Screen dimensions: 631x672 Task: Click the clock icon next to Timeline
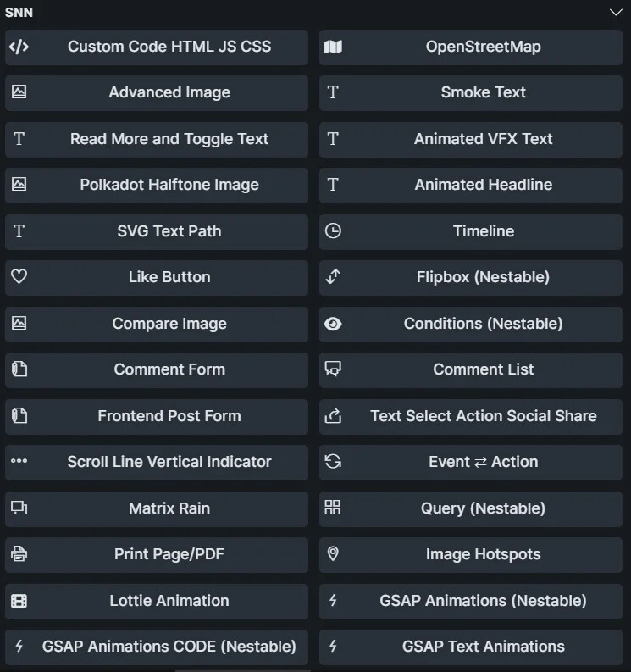click(x=333, y=230)
